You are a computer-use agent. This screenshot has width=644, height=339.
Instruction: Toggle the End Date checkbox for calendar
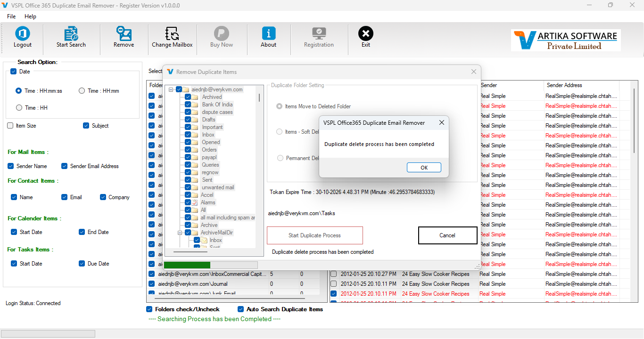pos(82,232)
